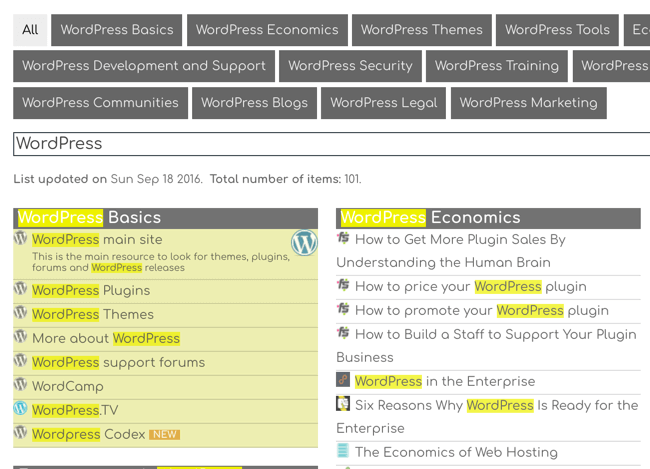The height and width of the screenshot is (469, 650).
Task: Open WordPress Development and Support tab
Action: click(144, 66)
